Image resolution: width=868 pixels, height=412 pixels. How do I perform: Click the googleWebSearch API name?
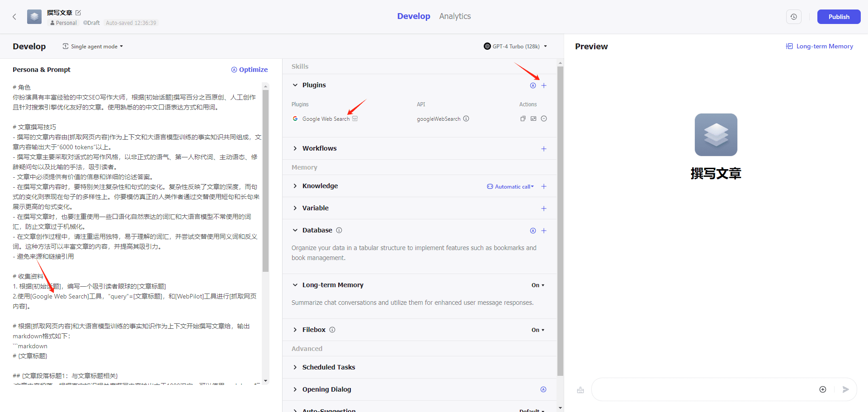click(439, 119)
